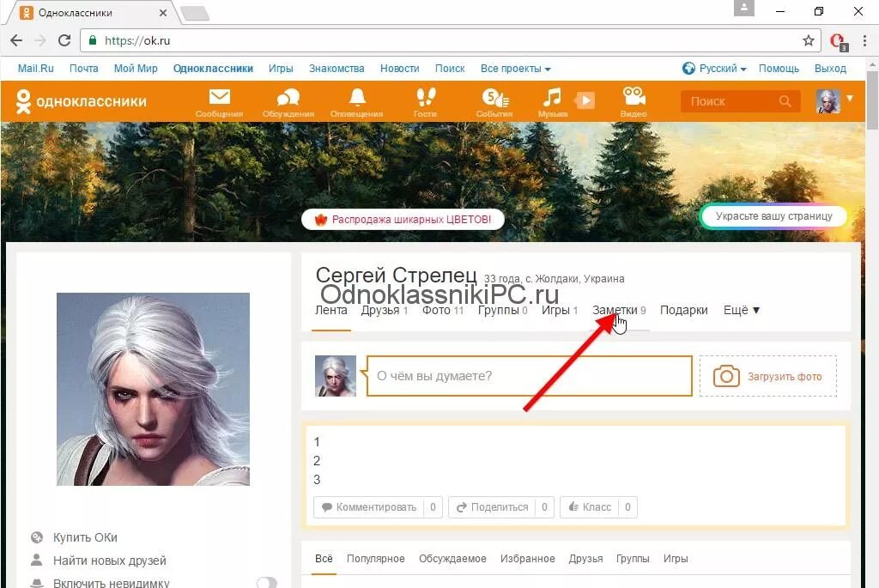Open the Новости link
The width and height of the screenshot is (879, 588).
pos(400,69)
